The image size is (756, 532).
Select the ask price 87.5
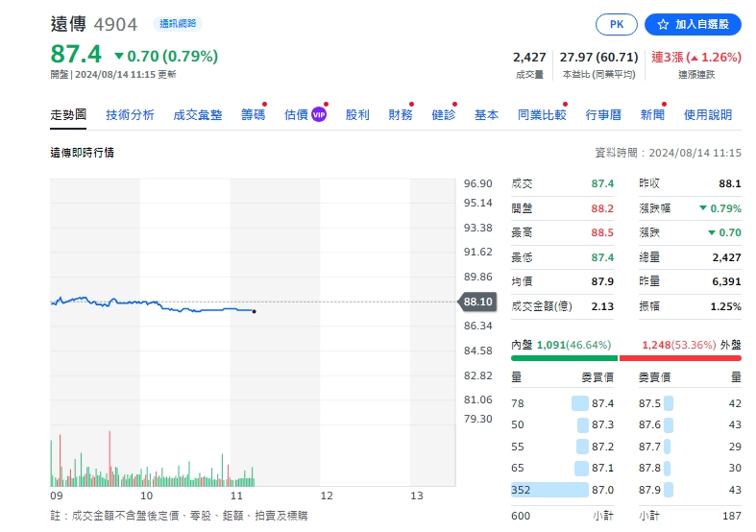(x=649, y=403)
